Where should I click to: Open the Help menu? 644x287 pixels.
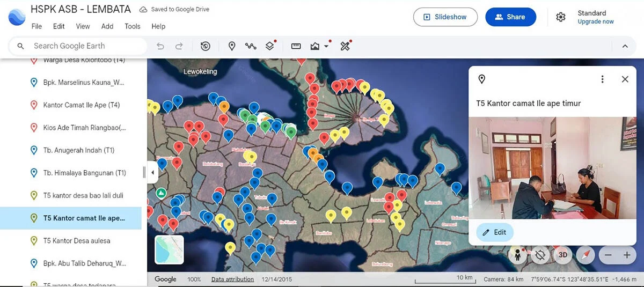(x=158, y=26)
